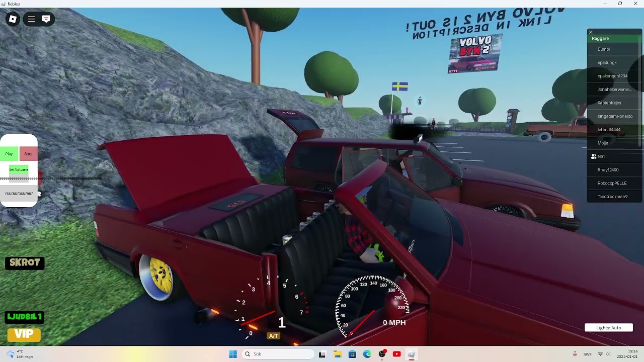Close the player list with X icon
644x362 pixels.
click(x=591, y=32)
